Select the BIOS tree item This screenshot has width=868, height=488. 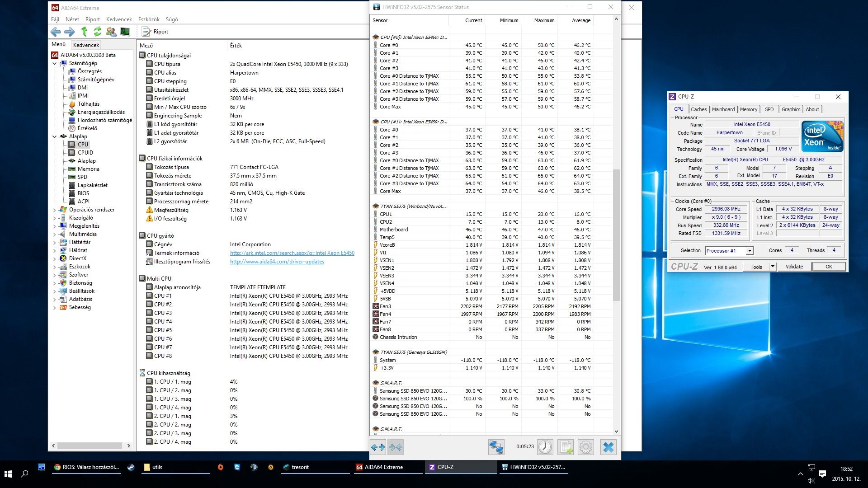tap(83, 193)
